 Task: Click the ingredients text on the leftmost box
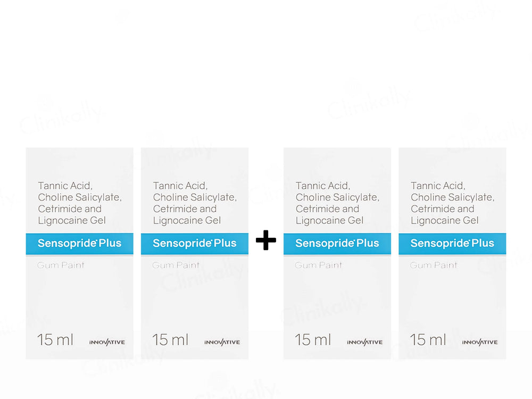[80, 203]
